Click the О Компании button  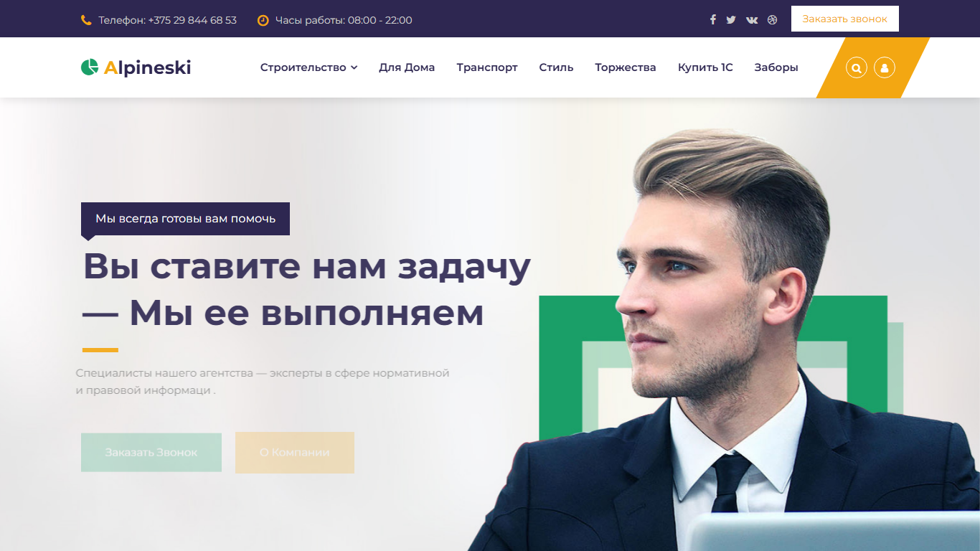pyautogui.click(x=295, y=453)
